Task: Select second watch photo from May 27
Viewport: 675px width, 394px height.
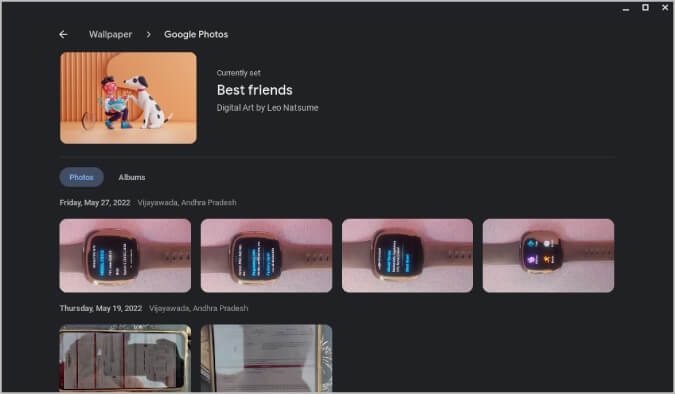Action: 266,256
